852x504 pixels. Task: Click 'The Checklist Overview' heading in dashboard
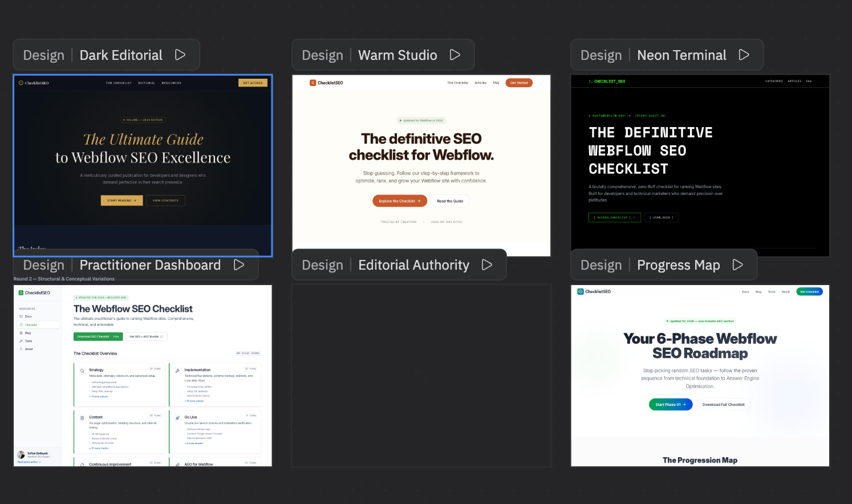coord(95,353)
